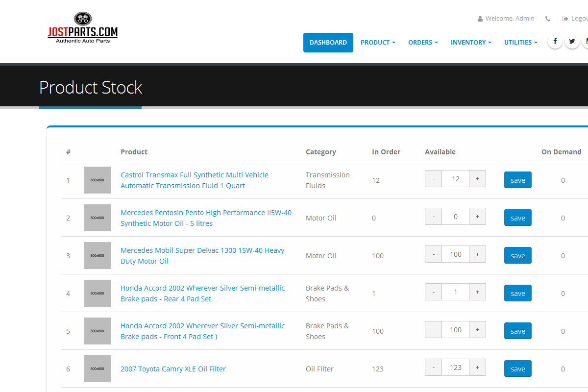Decrease available stock for Mobil Super Delvac
The height and width of the screenshot is (392, 588).
point(433,254)
